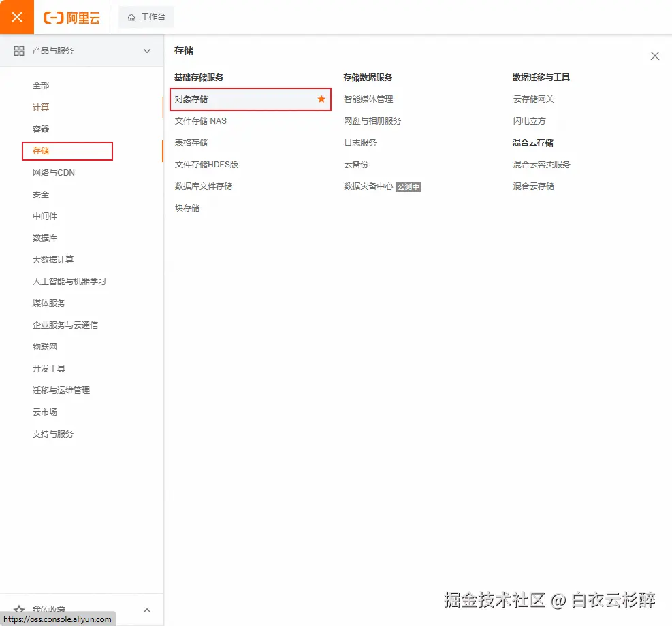Select 企业服务与云通信 category

(65, 325)
